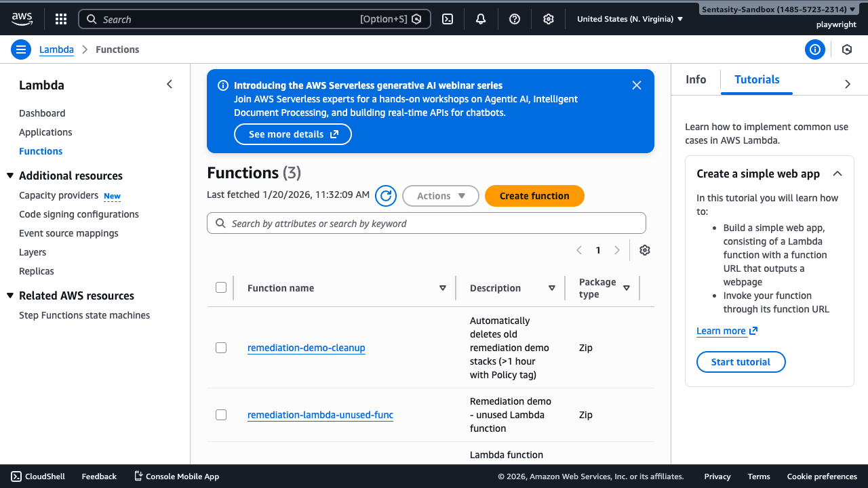Toggle the hamburger navigation menu
The width and height of the screenshot is (868, 488).
[21, 49]
